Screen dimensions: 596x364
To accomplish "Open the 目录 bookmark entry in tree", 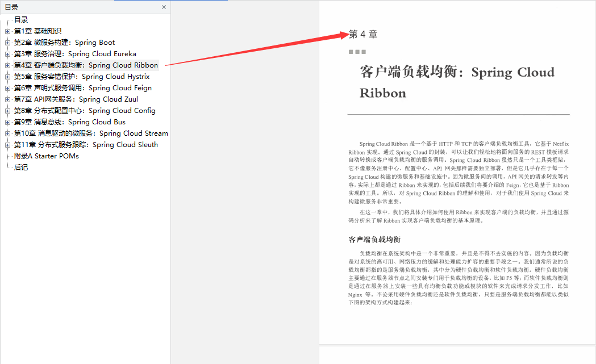I will (21, 20).
